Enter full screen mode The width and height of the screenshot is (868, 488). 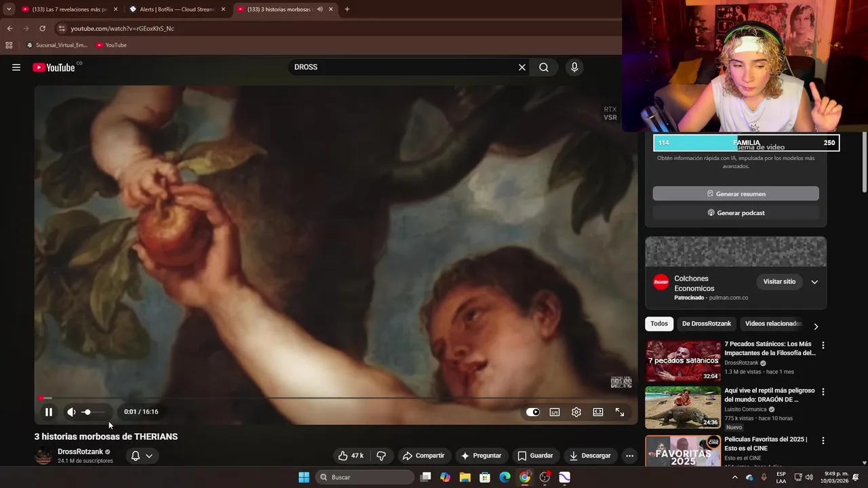pyautogui.click(x=620, y=412)
